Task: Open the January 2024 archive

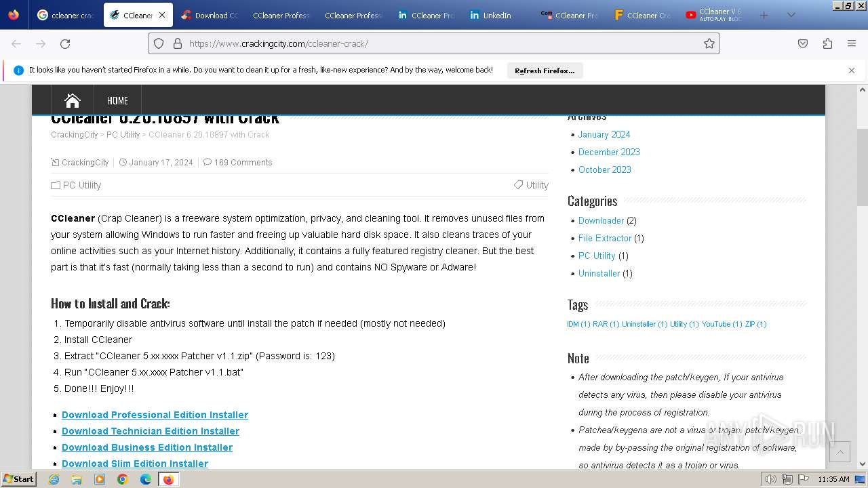Action: 604,134
